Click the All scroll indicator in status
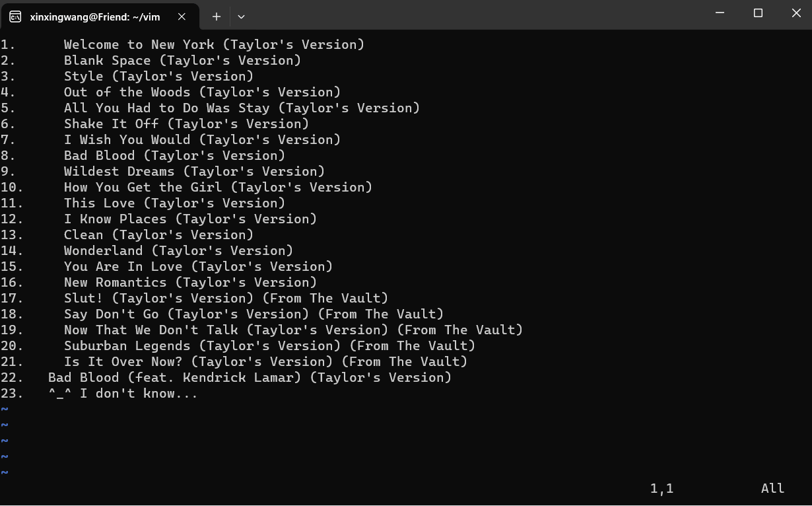The width and height of the screenshot is (812, 506). [x=772, y=488]
